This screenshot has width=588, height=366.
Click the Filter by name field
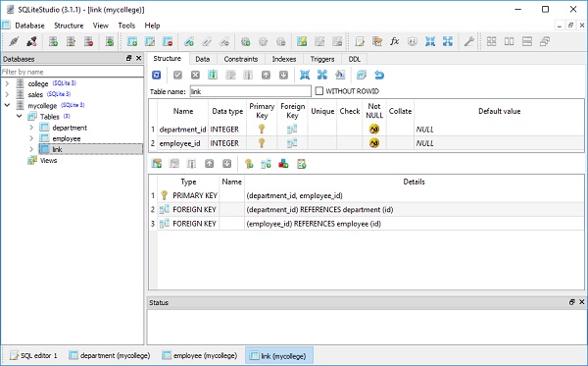pyautogui.click(x=72, y=72)
